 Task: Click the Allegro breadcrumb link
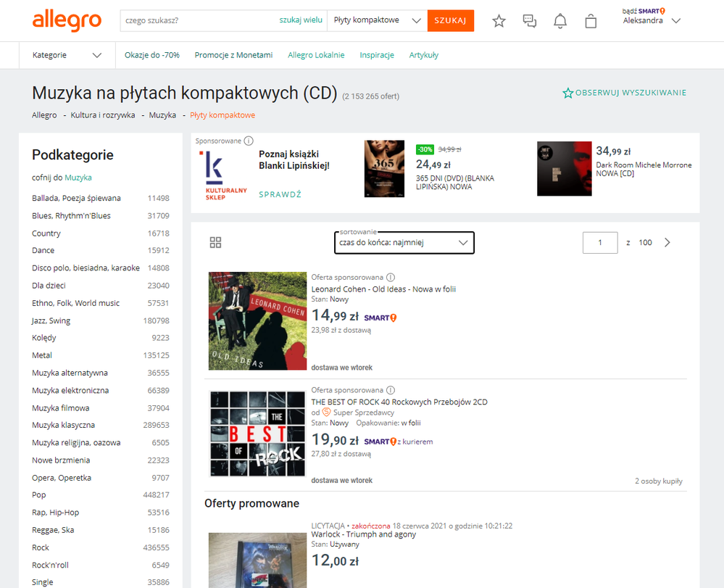44,115
